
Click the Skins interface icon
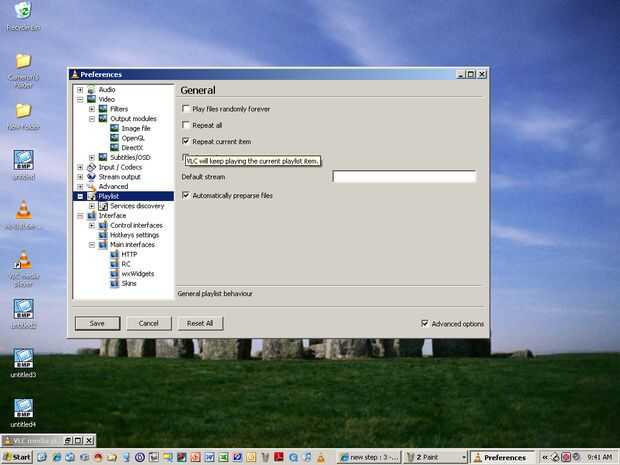(114, 283)
